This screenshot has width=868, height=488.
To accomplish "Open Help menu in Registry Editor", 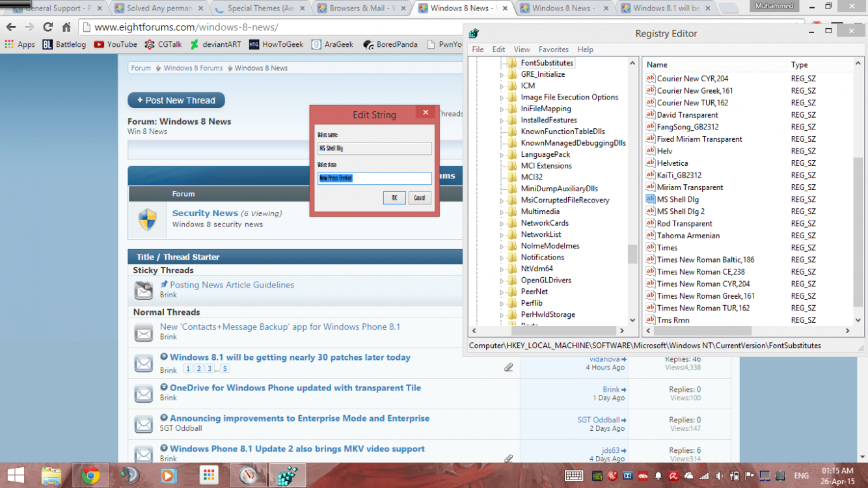I will point(585,49).
